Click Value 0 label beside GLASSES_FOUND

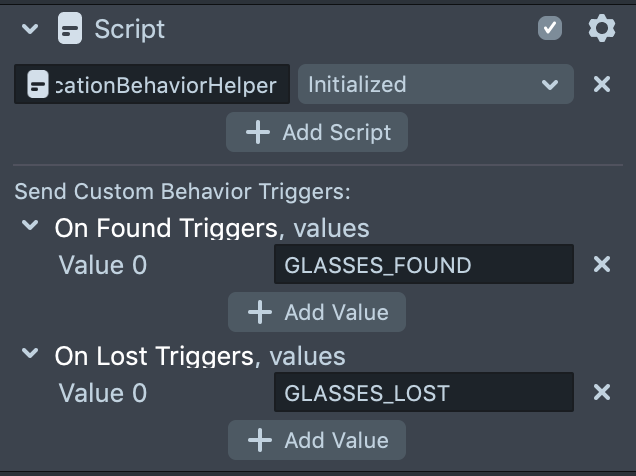[x=103, y=265]
